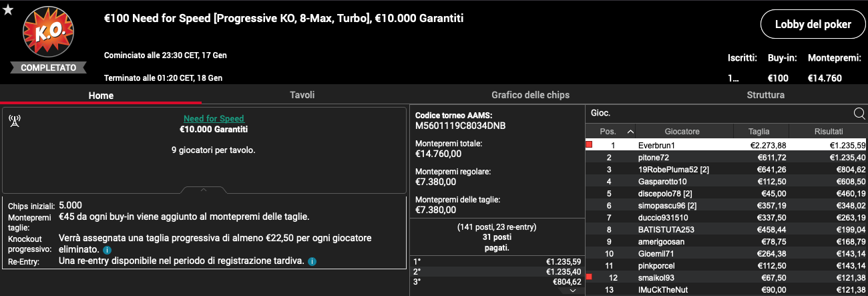Sort players by Pos. column arrow
The height and width of the screenshot is (296, 868).
[x=630, y=132]
